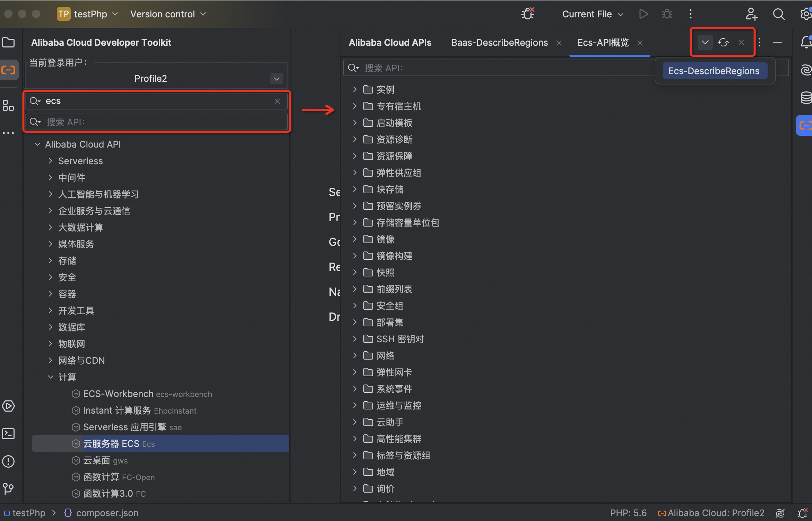Open the Current File run configuration dropdown

(593, 14)
